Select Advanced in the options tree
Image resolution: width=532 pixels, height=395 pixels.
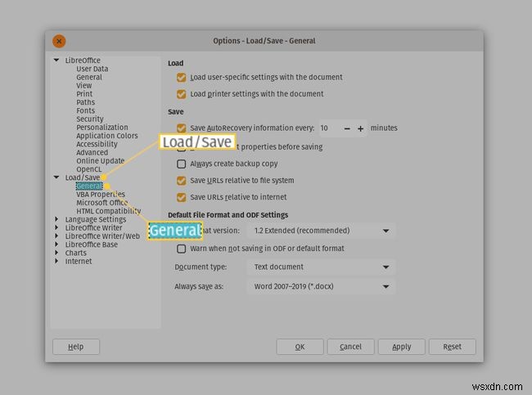coord(92,153)
